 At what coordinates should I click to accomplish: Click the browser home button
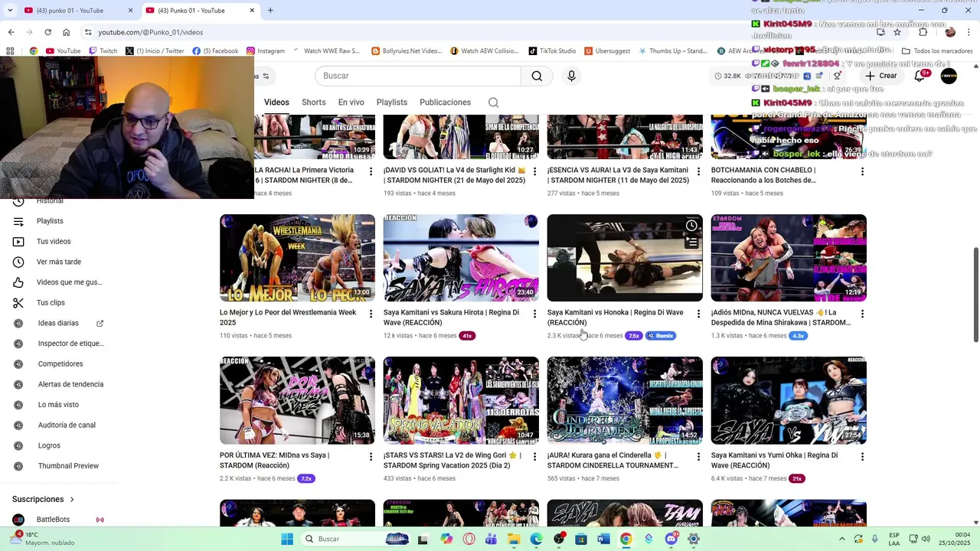67,32
